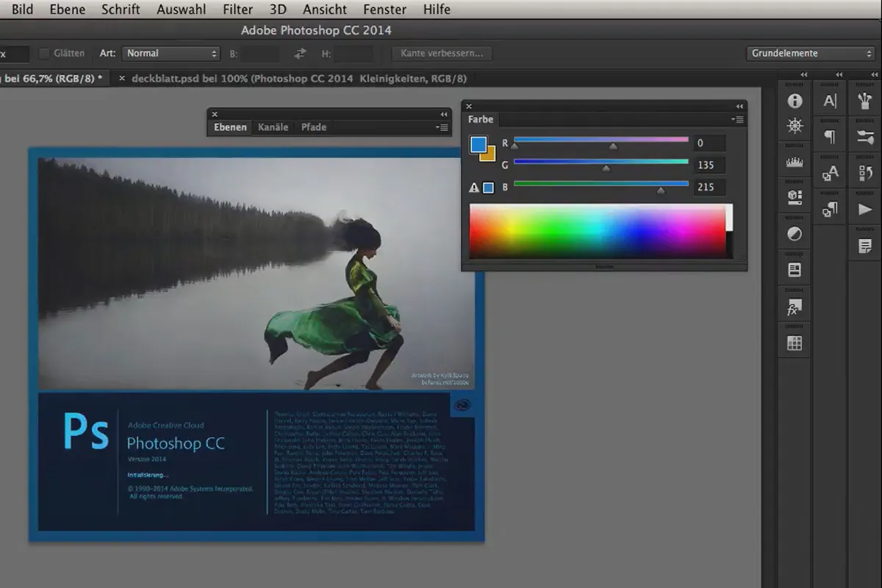This screenshot has width=882, height=588.
Task: Open the Brush Presets cup icon
Action: [x=865, y=101]
